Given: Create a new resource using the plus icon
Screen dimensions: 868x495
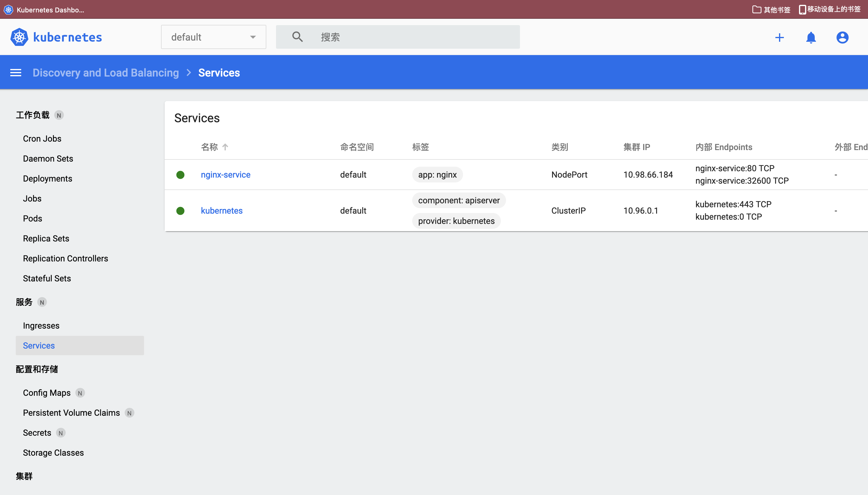Looking at the screenshot, I should [x=780, y=38].
